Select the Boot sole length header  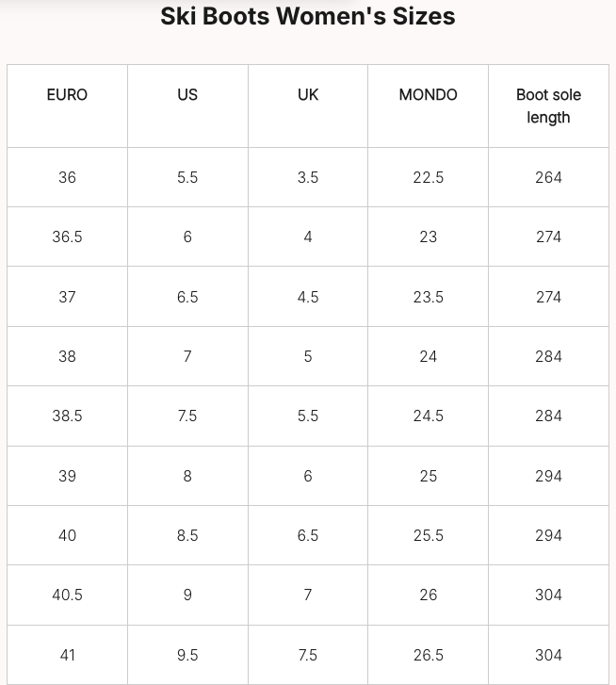coord(548,106)
